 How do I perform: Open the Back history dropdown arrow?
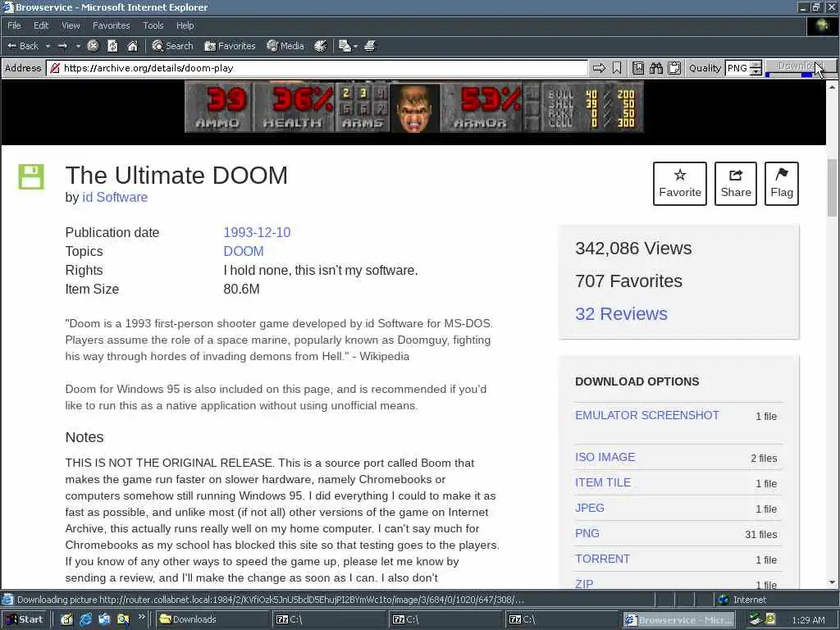[47, 46]
